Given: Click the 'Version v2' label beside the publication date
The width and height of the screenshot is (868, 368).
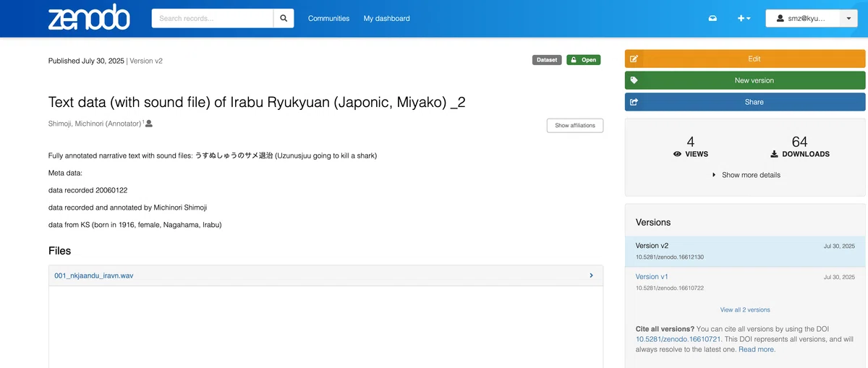Looking at the screenshot, I should coord(146,61).
